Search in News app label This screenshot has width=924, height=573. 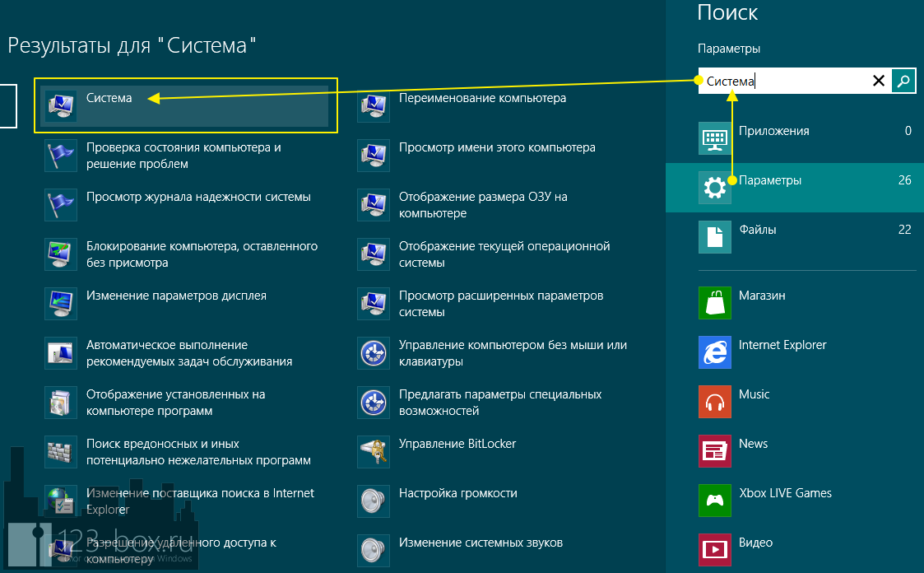(x=753, y=444)
